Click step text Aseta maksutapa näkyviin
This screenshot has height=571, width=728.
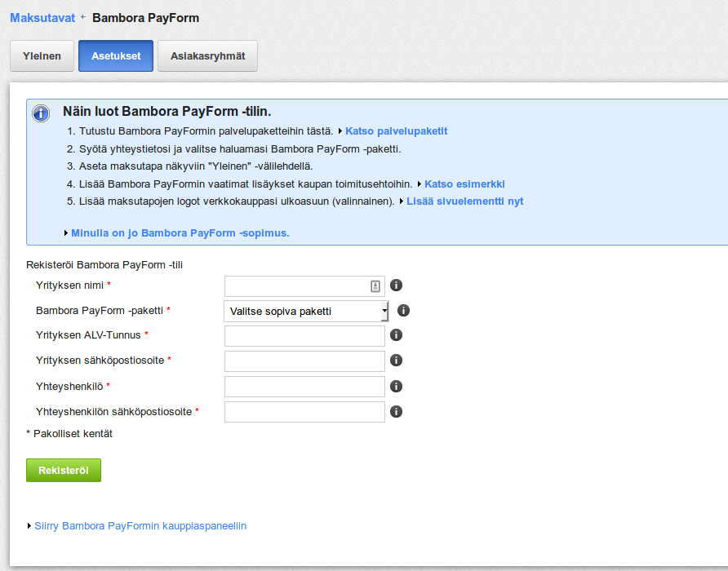(x=196, y=166)
